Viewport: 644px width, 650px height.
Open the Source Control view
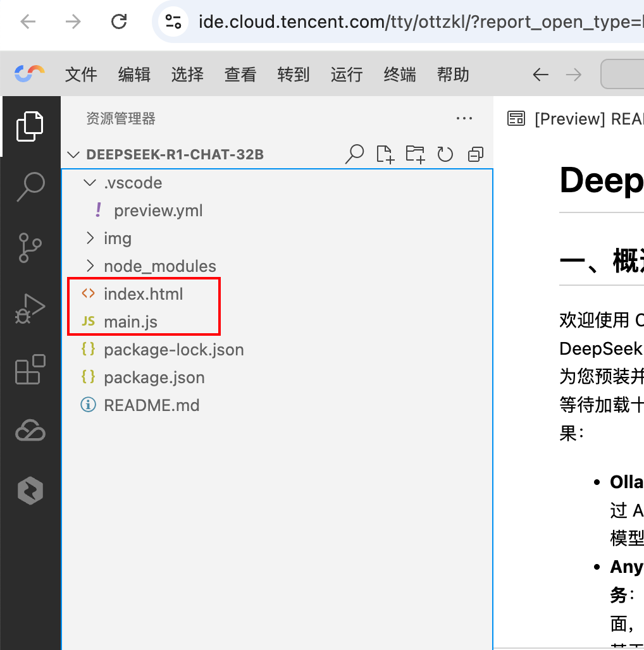[x=30, y=247]
